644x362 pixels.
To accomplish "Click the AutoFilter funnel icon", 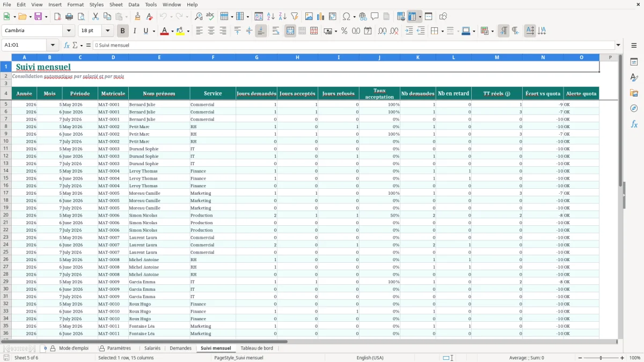I will (x=294, y=17).
